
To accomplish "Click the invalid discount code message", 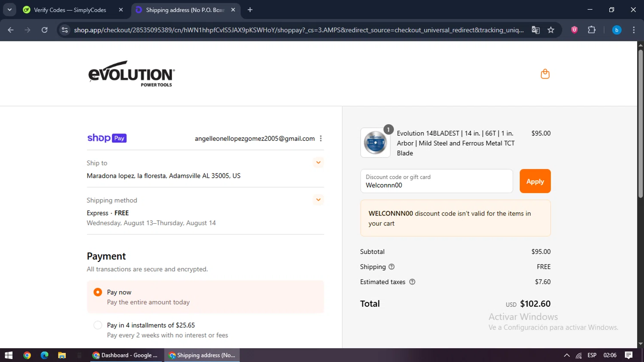I will 456,218.
